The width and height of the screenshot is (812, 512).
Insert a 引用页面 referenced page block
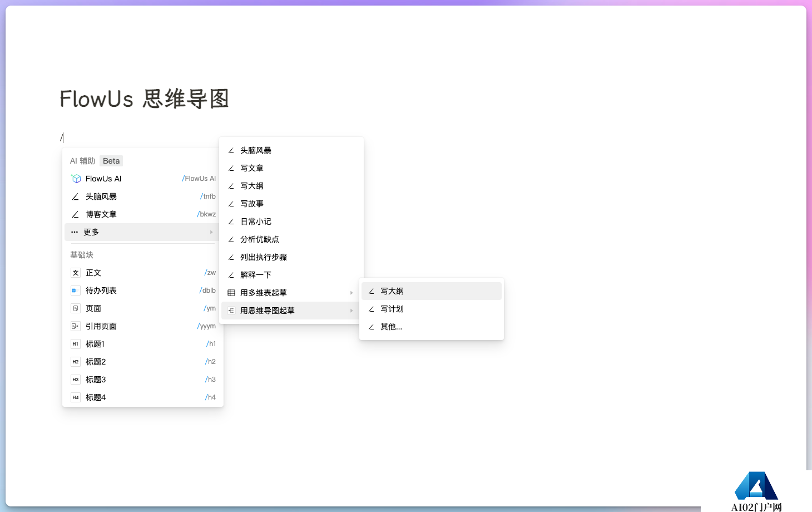(x=142, y=326)
